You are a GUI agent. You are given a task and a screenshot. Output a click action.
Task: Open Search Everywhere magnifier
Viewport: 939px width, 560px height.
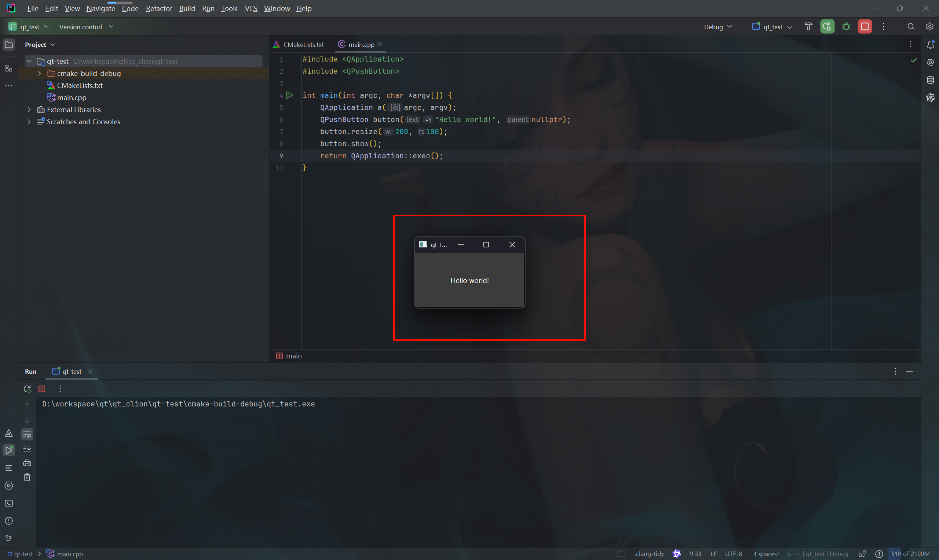tap(911, 26)
